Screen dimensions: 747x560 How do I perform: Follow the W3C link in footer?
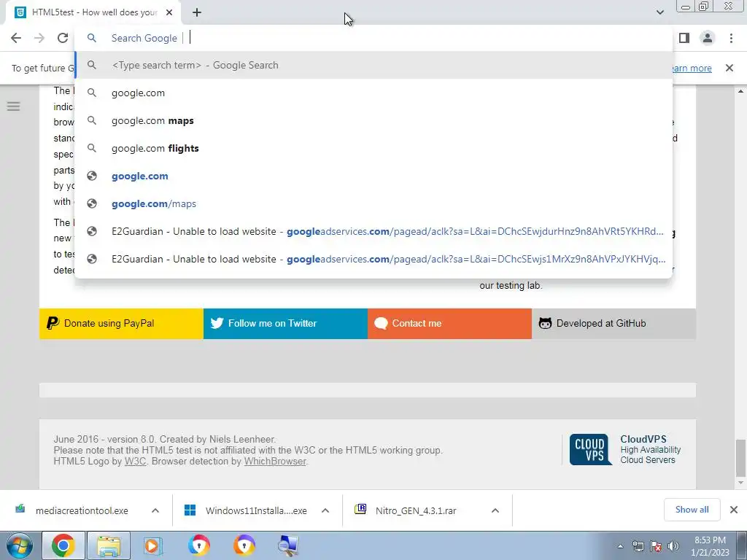click(135, 461)
